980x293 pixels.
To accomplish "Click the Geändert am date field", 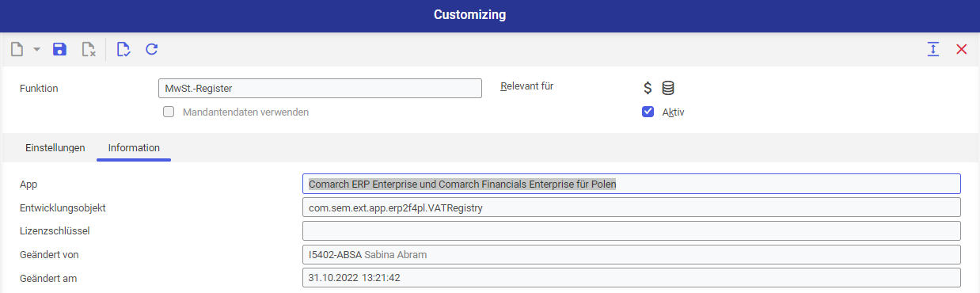I will tap(632, 278).
